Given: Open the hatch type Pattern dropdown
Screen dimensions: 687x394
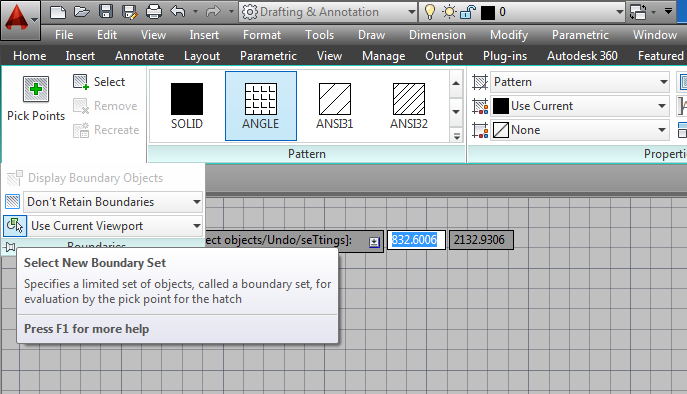Looking at the screenshot, I should 580,82.
